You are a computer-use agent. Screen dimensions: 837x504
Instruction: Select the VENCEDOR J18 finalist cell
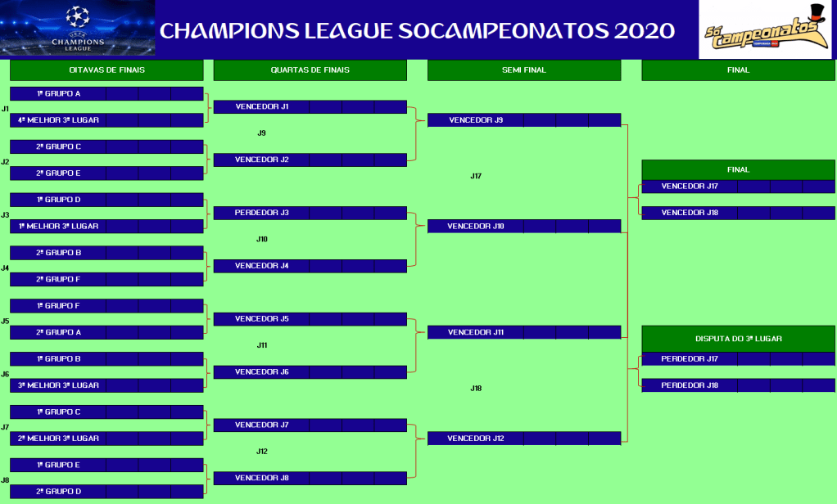[x=690, y=214]
